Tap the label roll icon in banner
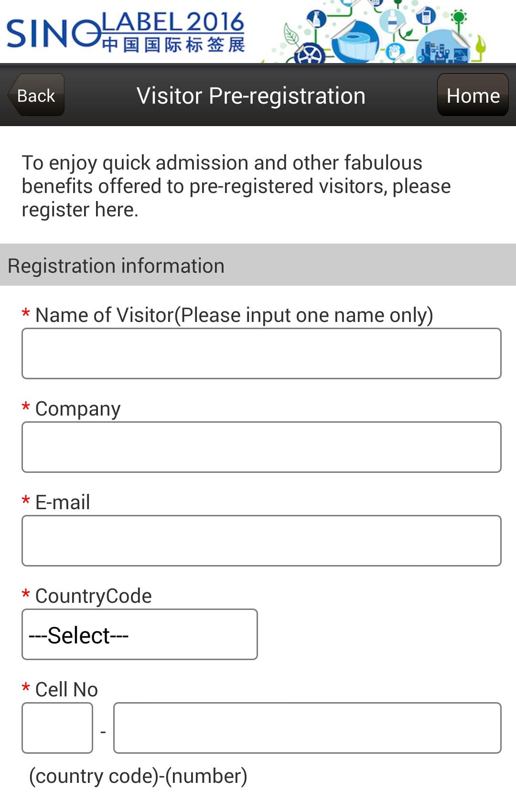Viewport: 516px width, 812px height. pos(356,44)
